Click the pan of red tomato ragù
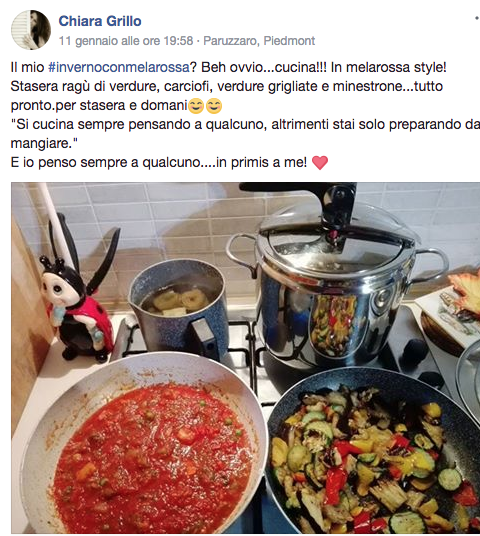The image size is (480, 536). click(x=144, y=444)
